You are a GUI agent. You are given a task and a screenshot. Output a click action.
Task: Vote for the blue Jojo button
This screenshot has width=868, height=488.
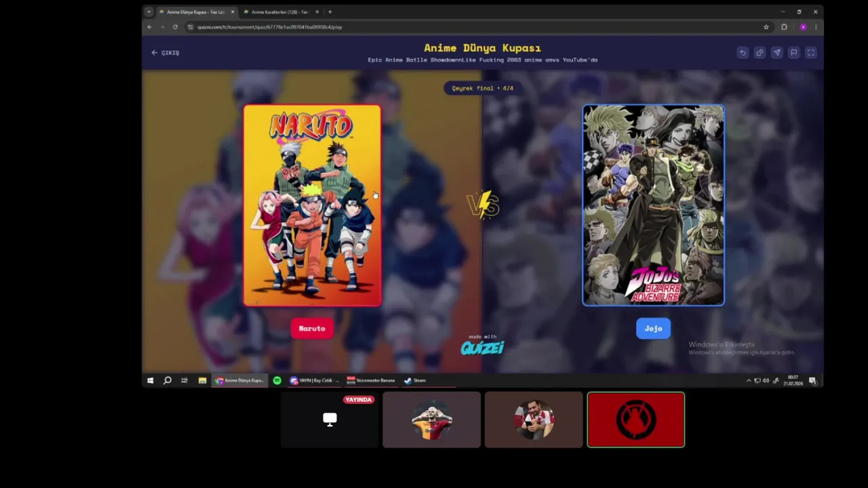pos(653,329)
